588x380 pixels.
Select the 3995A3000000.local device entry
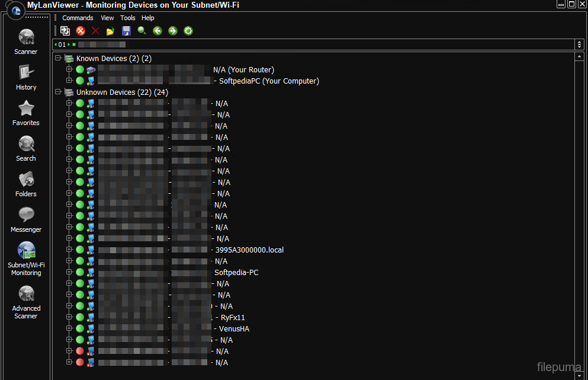pyautogui.click(x=249, y=250)
